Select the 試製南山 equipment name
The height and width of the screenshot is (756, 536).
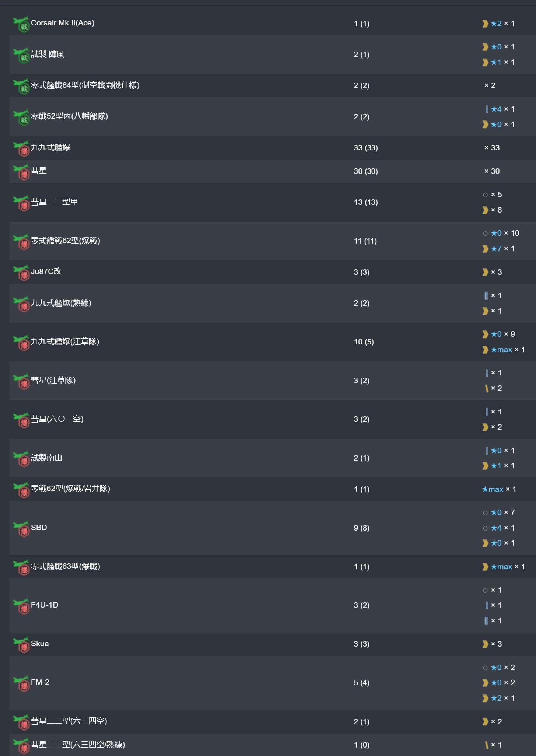[46, 458]
